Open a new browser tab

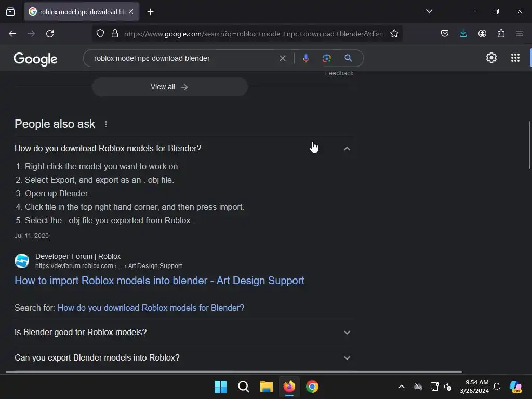pos(150,12)
